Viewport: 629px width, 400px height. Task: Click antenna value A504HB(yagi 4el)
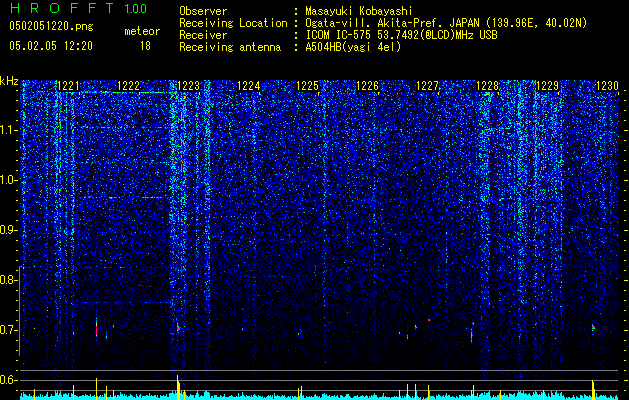pyautogui.click(x=353, y=47)
